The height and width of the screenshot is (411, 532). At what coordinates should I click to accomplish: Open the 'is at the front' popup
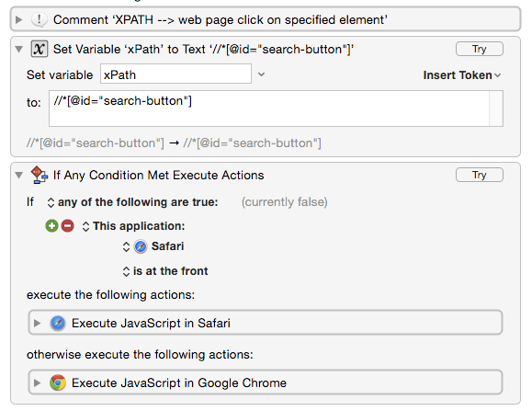(165, 271)
